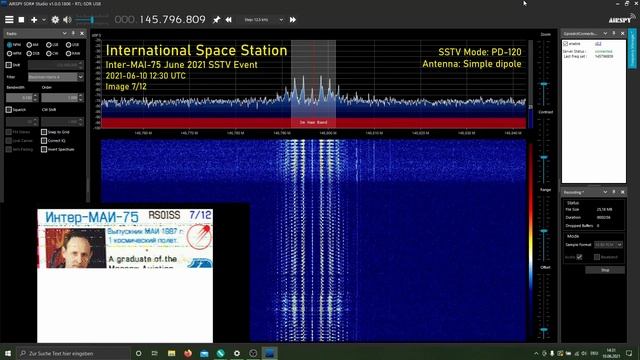
Task: Click the highlighted filter passband in spectrum
Action: 313,84
